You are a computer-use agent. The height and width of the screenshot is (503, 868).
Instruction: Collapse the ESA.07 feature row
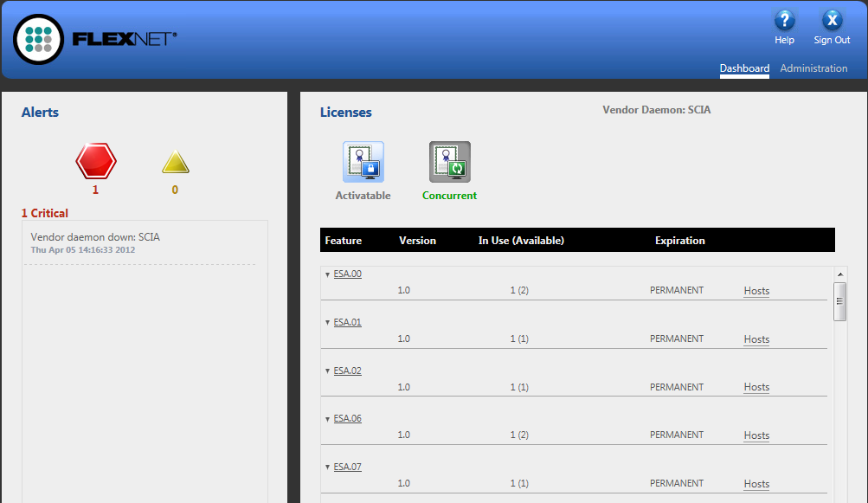tap(328, 467)
